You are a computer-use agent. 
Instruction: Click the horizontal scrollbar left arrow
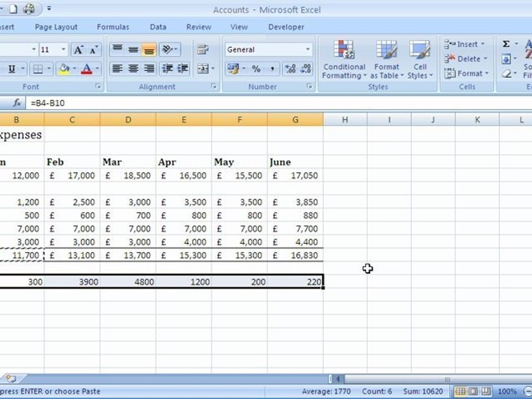(338, 379)
